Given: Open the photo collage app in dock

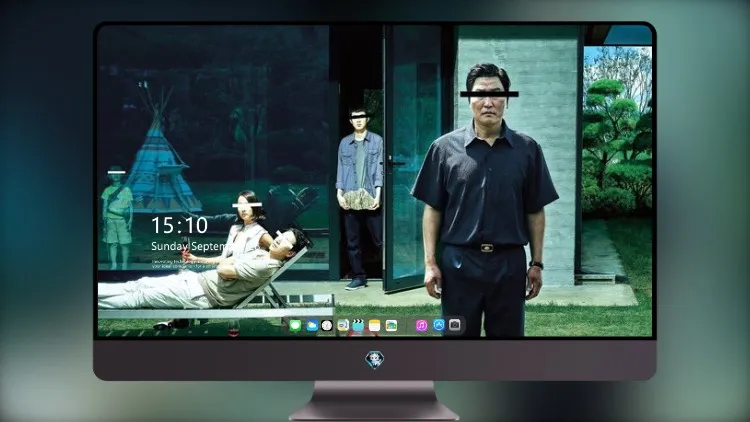Looking at the screenshot, I should pos(391,326).
